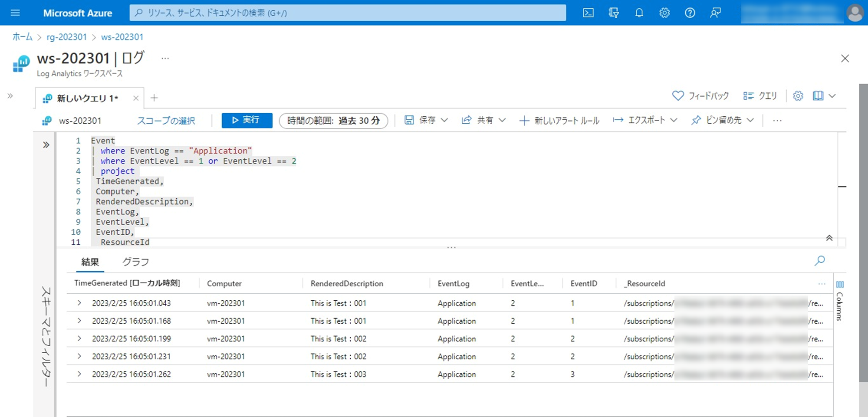
Task: Sort by Computer column header
Action: (x=224, y=283)
